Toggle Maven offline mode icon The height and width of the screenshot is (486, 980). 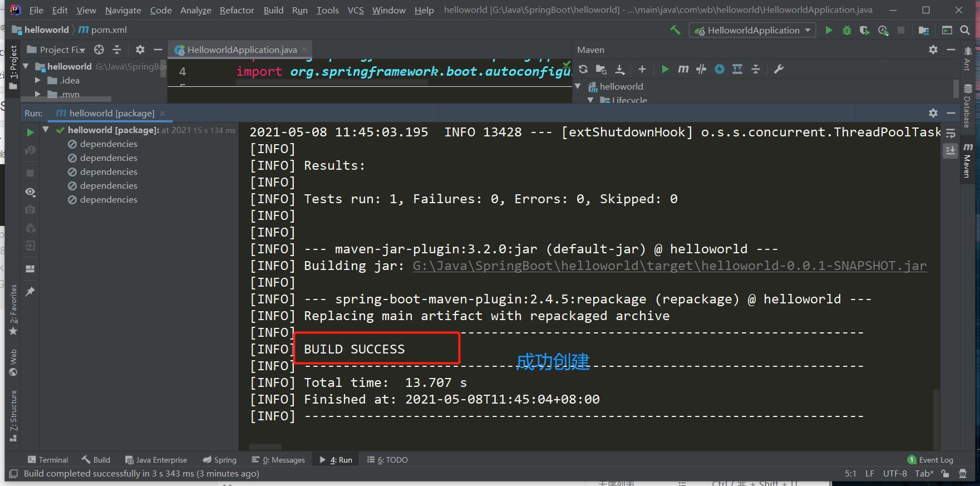[x=701, y=69]
